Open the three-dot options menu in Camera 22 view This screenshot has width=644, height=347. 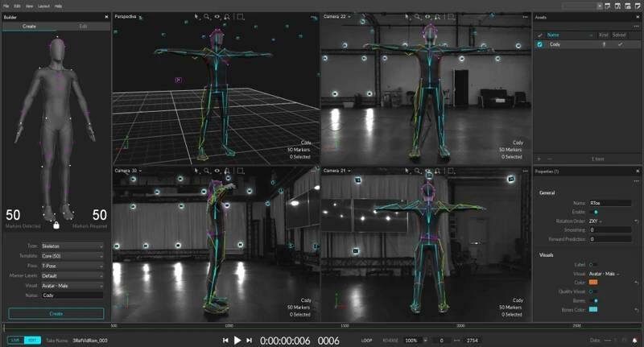pyautogui.click(x=526, y=16)
